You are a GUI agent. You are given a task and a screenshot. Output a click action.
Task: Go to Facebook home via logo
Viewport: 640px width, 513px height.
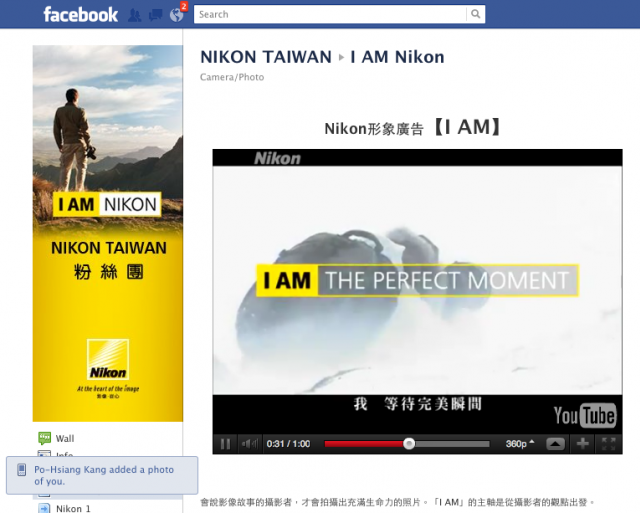81,15
